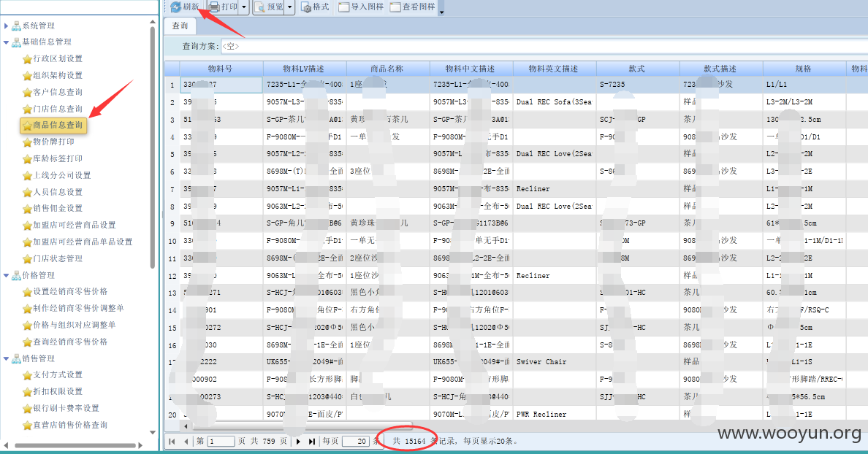Viewport: 868px width, 454px height.
Task: Open 门店信息查询 in the sidebar
Action: pos(58,108)
